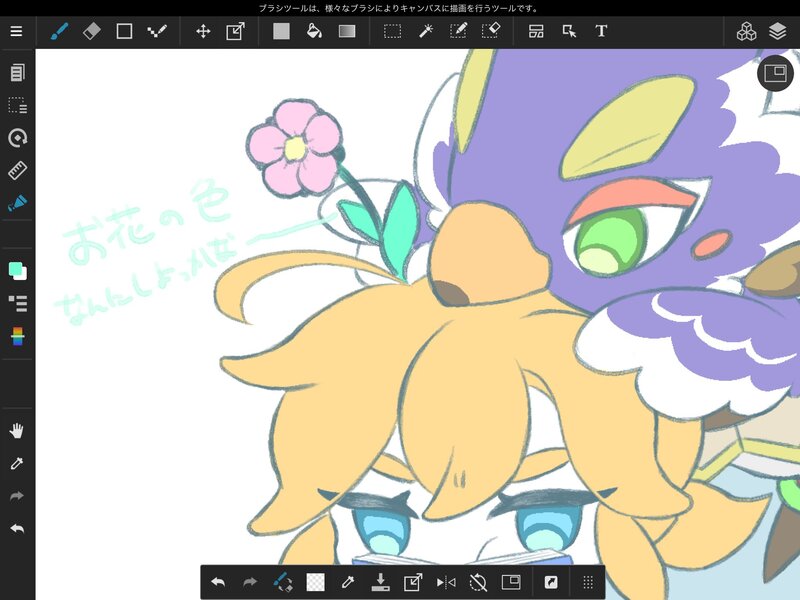Open the document pages icon in sidebar

[17, 73]
